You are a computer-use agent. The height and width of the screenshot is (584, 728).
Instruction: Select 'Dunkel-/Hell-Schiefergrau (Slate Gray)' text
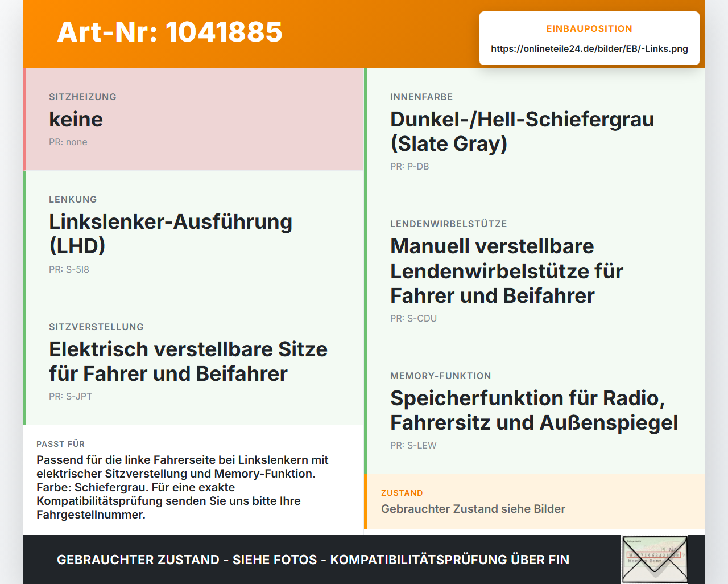tap(522, 131)
